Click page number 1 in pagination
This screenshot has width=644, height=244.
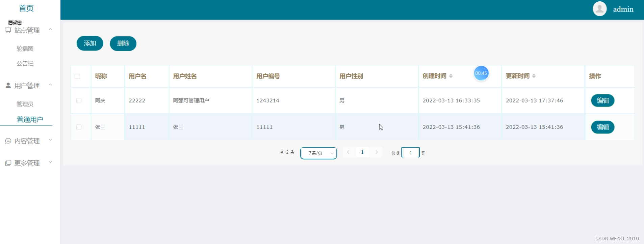click(362, 152)
